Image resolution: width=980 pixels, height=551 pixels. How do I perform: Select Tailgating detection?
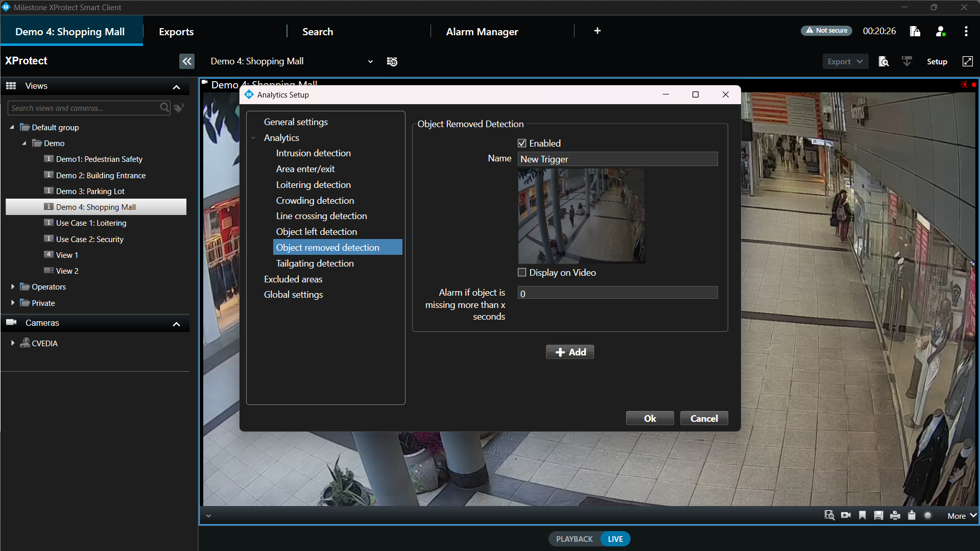coord(315,263)
